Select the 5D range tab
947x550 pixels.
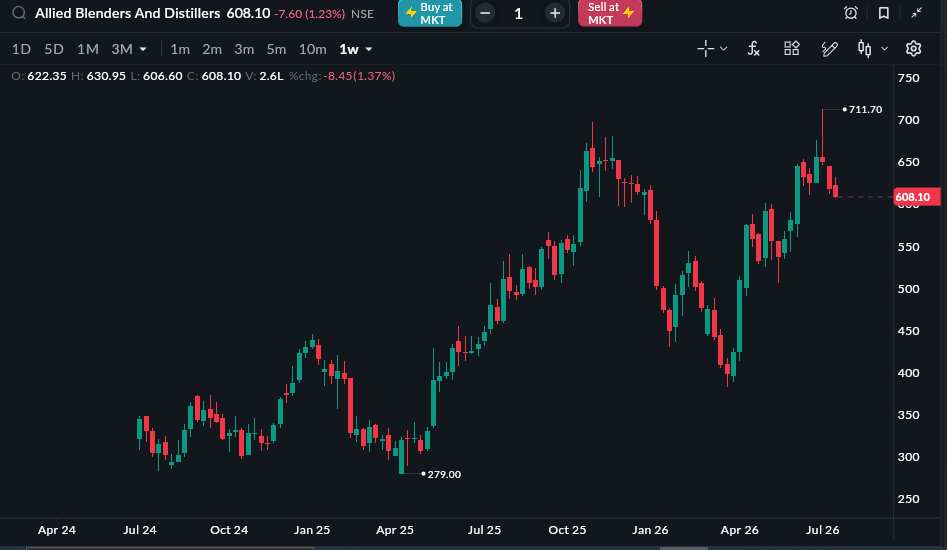click(x=54, y=49)
